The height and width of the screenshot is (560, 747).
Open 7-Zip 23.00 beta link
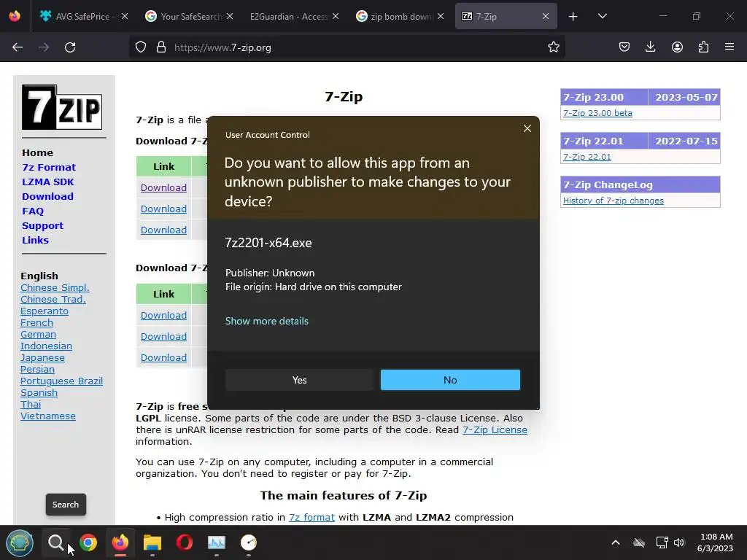tap(597, 113)
